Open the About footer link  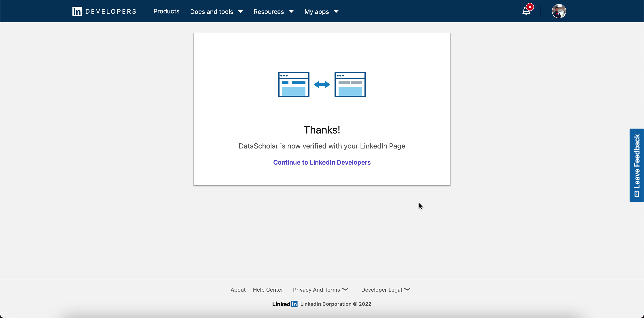coord(238,290)
